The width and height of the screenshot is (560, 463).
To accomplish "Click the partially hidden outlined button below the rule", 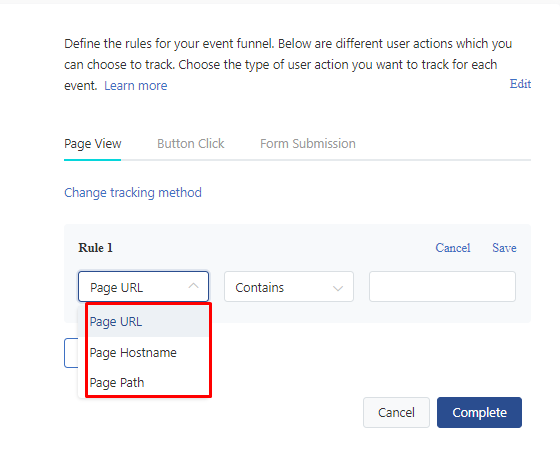I will coord(71,353).
